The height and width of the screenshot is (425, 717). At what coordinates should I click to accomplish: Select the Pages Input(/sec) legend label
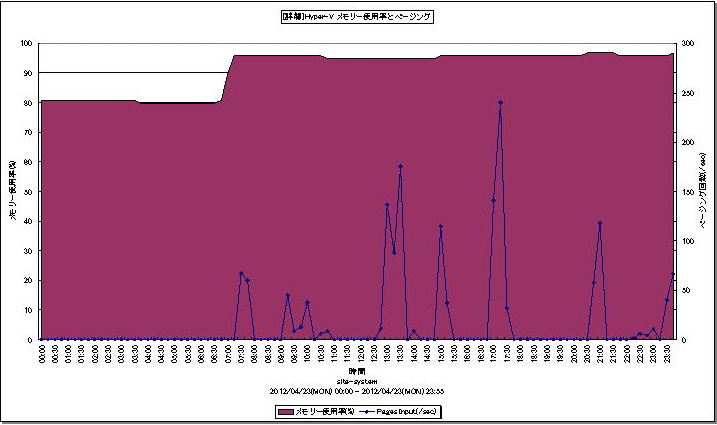pos(406,412)
